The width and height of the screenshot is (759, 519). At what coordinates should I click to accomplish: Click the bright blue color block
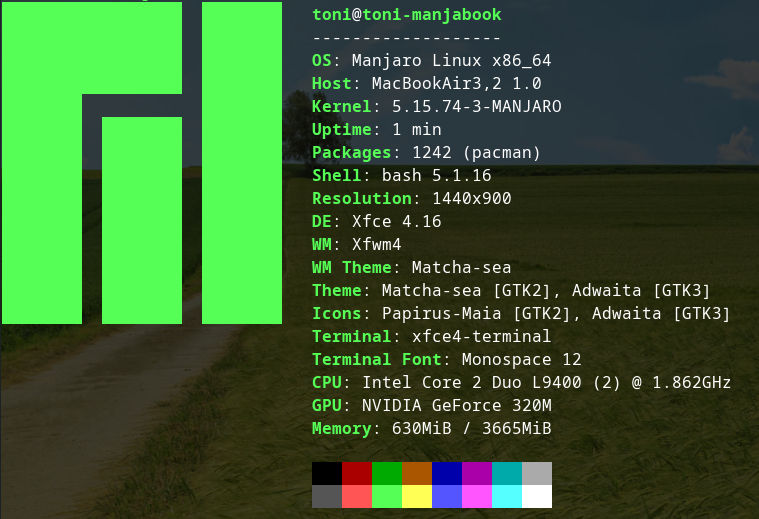(x=447, y=497)
